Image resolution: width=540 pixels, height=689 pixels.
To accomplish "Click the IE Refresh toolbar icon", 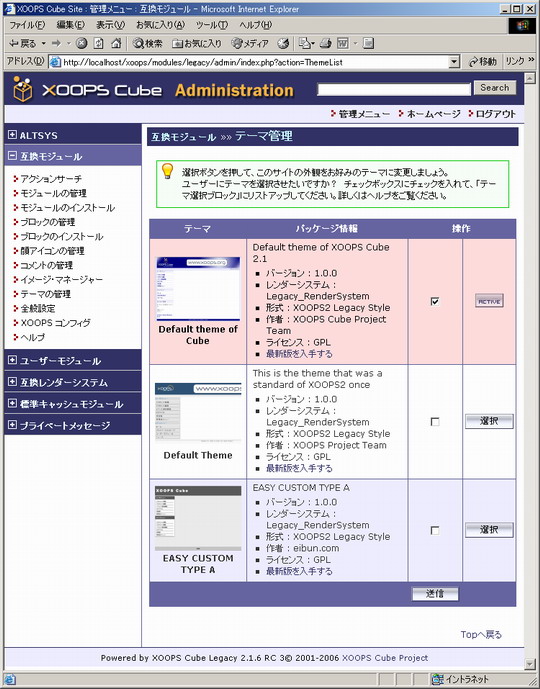I will [x=99, y=43].
